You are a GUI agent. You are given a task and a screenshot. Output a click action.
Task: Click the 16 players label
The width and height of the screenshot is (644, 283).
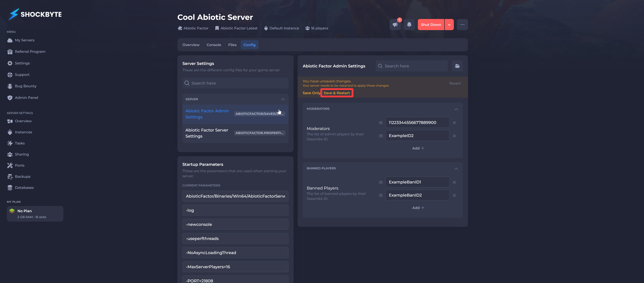click(x=317, y=28)
